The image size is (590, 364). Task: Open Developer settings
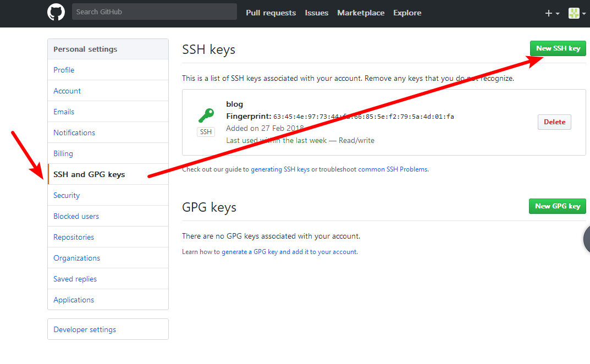click(x=85, y=329)
